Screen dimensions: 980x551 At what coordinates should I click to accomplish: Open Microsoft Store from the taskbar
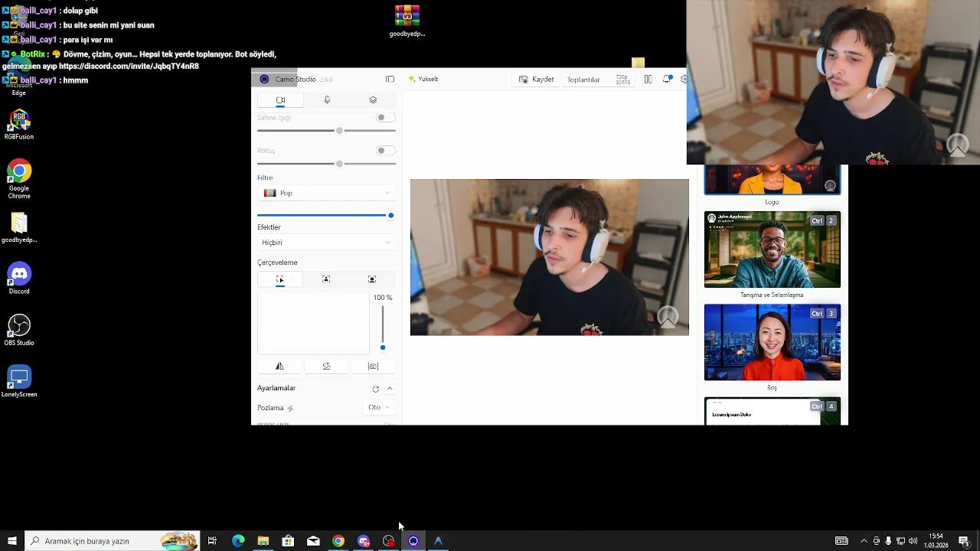click(x=288, y=541)
